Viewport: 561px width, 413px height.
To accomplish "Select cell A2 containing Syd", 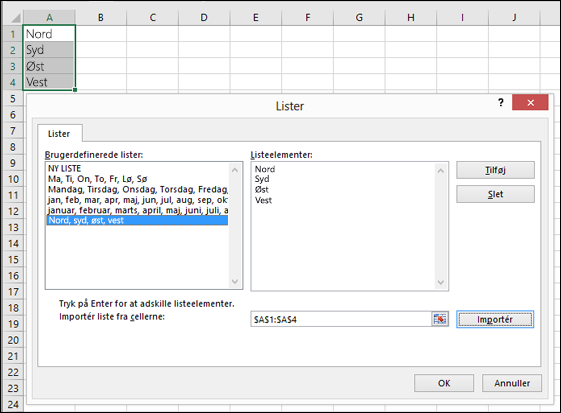I will coord(49,50).
